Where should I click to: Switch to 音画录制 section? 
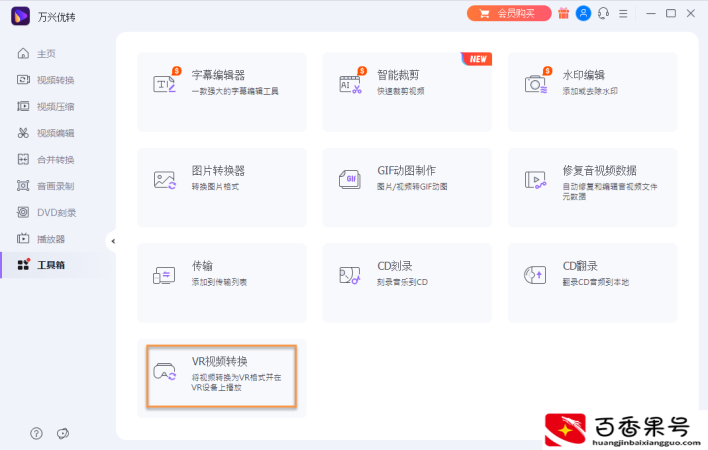click(x=55, y=186)
